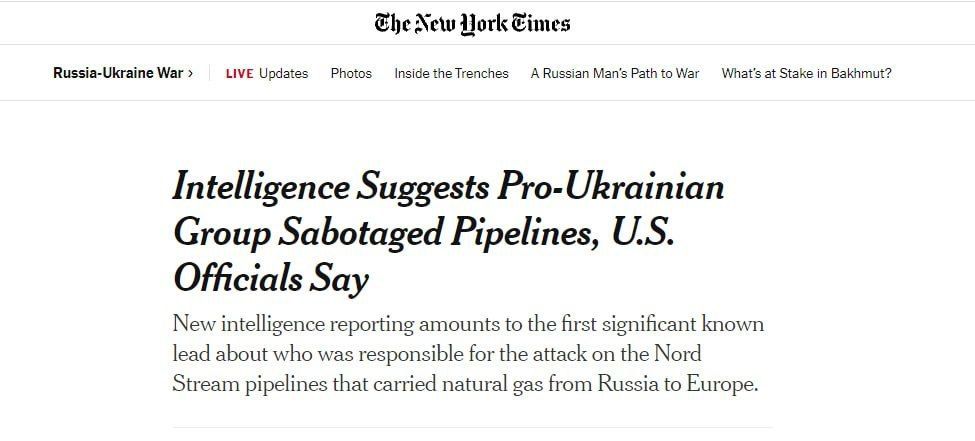Click The New York Times logo
The image size is (975, 441).
click(x=473, y=23)
